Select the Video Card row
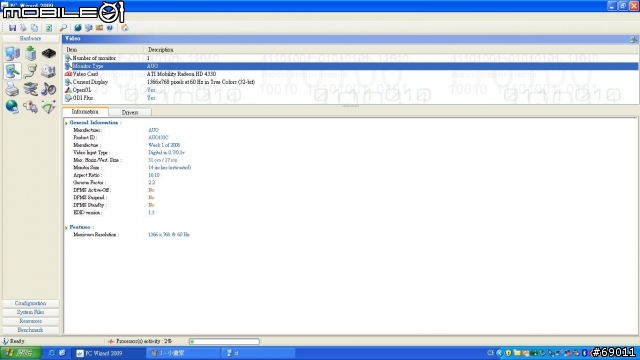Image resolution: width=640 pixels, height=360 pixels. coord(351,74)
